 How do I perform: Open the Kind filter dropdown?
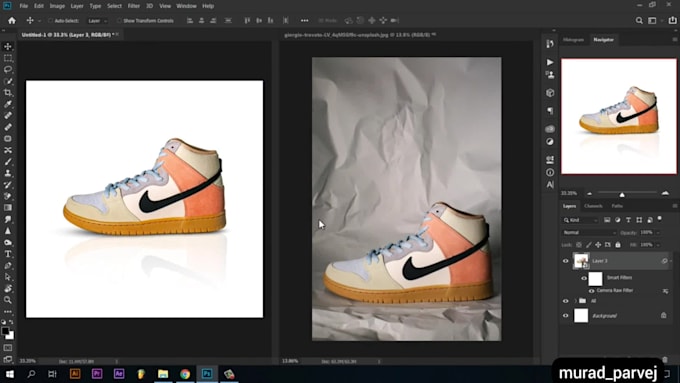click(580, 220)
